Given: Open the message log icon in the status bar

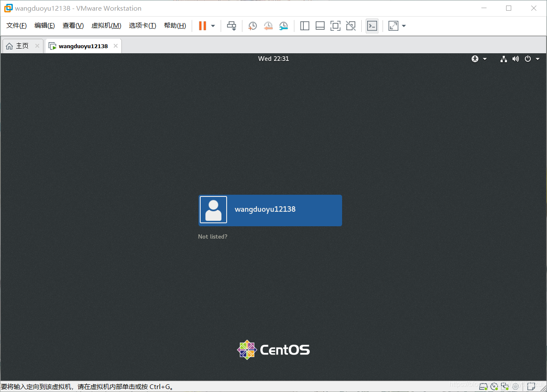Looking at the screenshot, I should (x=531, y=386).
